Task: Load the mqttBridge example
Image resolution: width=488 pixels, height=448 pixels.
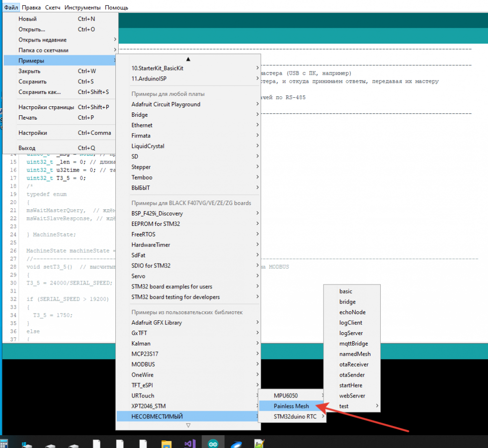Action: coord(352,344)
